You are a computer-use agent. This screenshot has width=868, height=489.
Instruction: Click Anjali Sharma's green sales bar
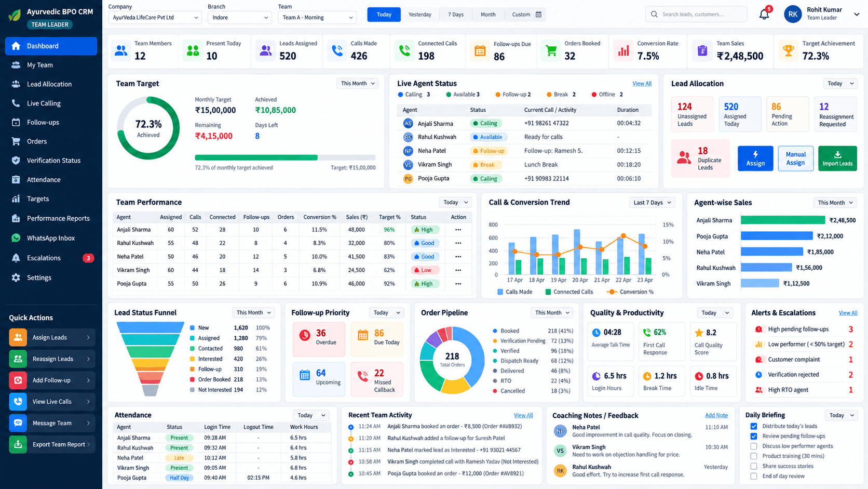(783, 220)
